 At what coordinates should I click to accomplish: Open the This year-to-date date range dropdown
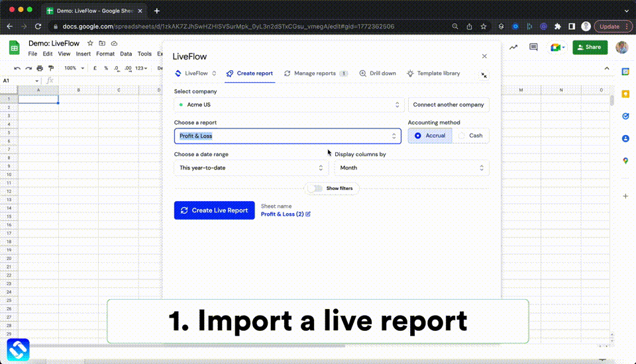[251, 168]
